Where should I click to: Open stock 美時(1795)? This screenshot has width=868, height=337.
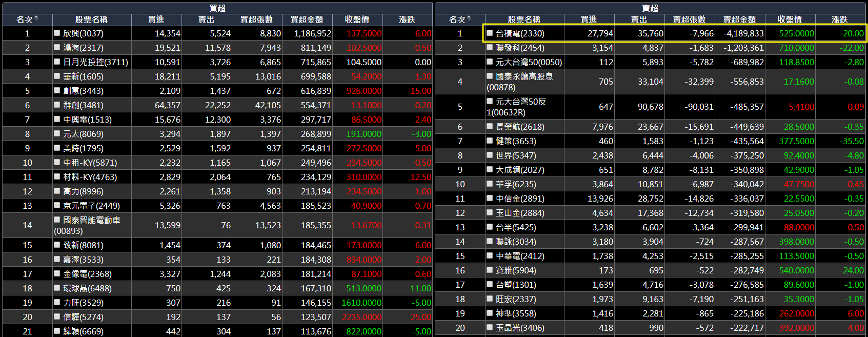click(83, 148)
